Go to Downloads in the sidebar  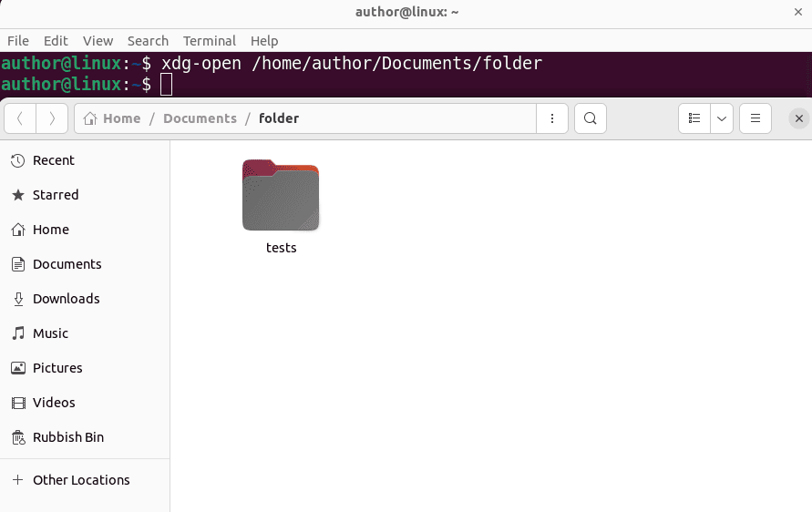point(85,299)
